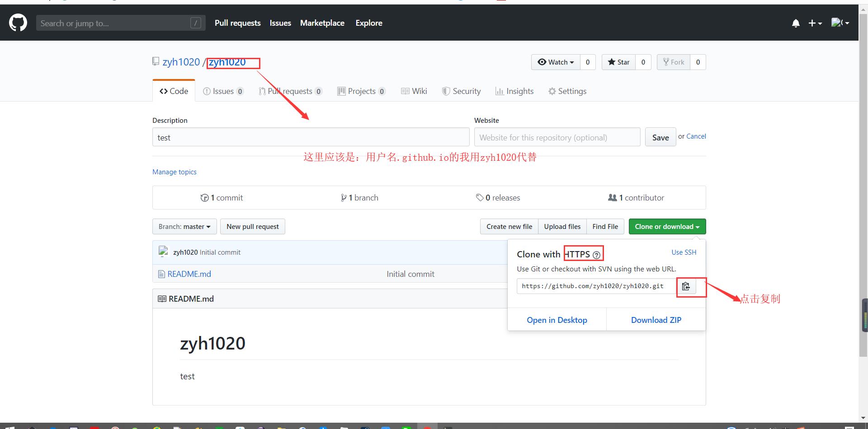Viewport: 868px width, 429px height.
Task: Click the GitHub Octocat logo
Action: pos(18,23)
